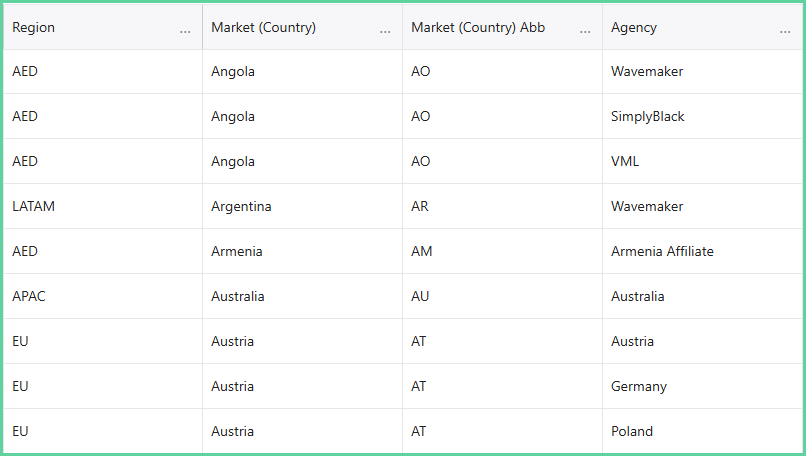
Task: Select the AM abbreviation cell
Action: pyautogui.click(x=503, y=251)
